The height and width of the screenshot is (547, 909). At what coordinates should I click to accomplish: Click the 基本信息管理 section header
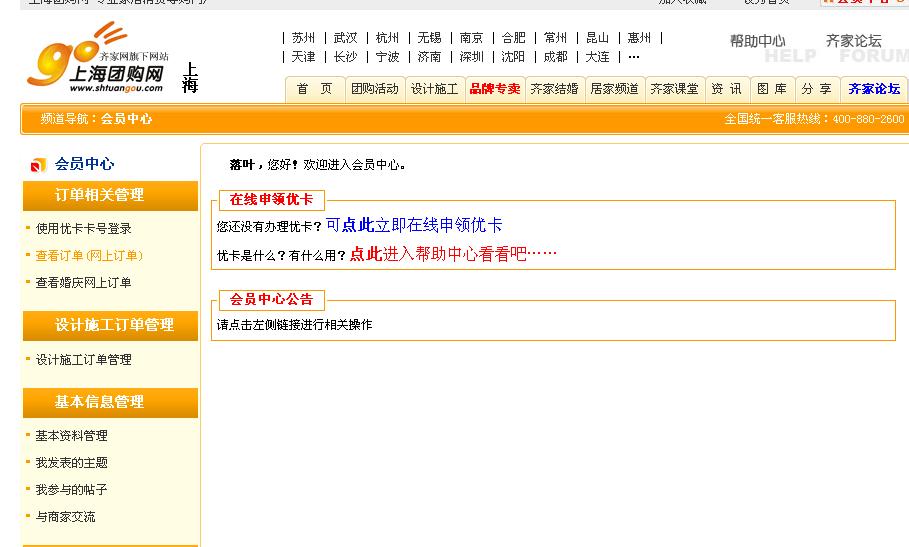110,402
